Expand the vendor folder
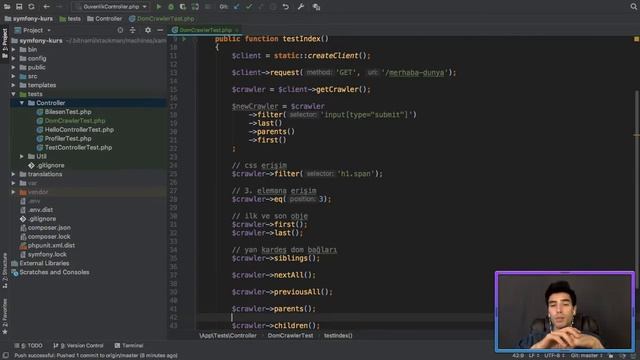This screenshot has width=640, height=360. click(14, 192)
